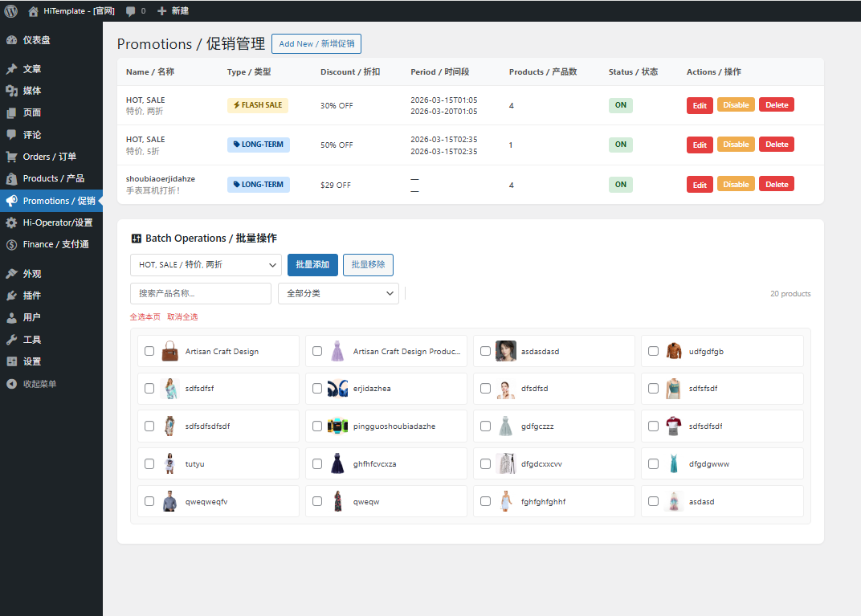Select the tutyu product checkbox
Screen dimensions: 861x616
[149, 464]
